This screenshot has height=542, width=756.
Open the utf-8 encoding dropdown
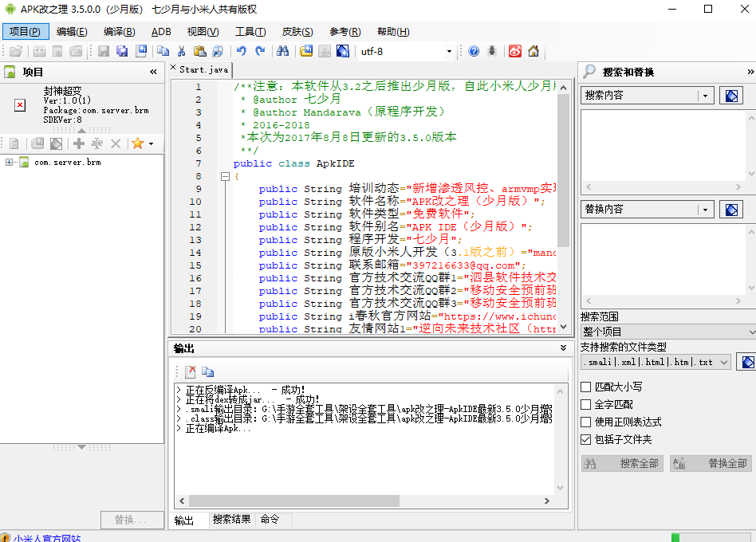(x=449, y=52)
